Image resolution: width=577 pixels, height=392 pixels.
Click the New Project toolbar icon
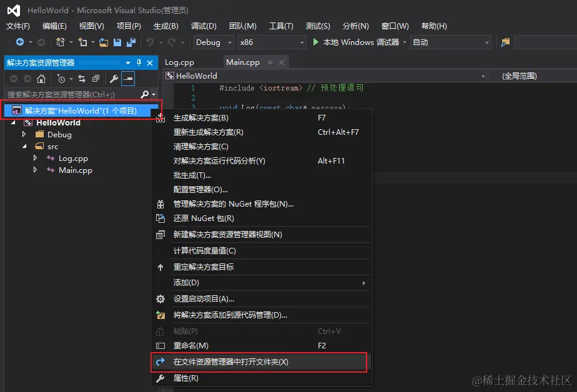60,42
